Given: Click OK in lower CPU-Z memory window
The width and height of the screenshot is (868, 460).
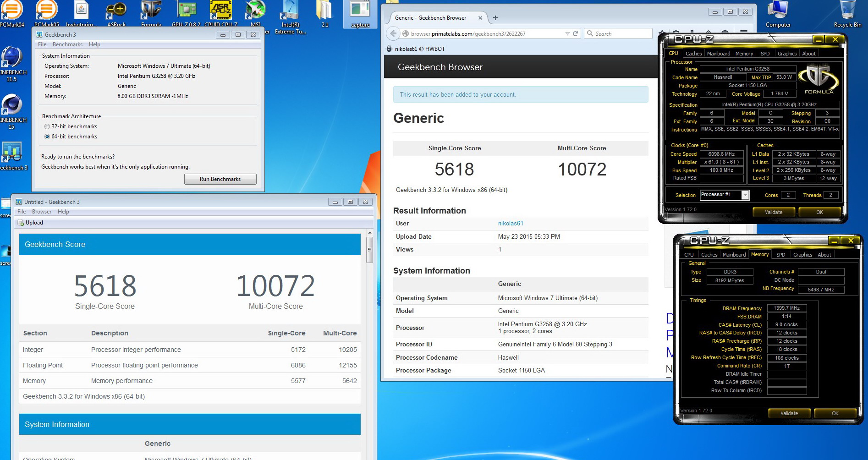Looking at the screenshot, I should pyautogui.click(x=835, y=413).
